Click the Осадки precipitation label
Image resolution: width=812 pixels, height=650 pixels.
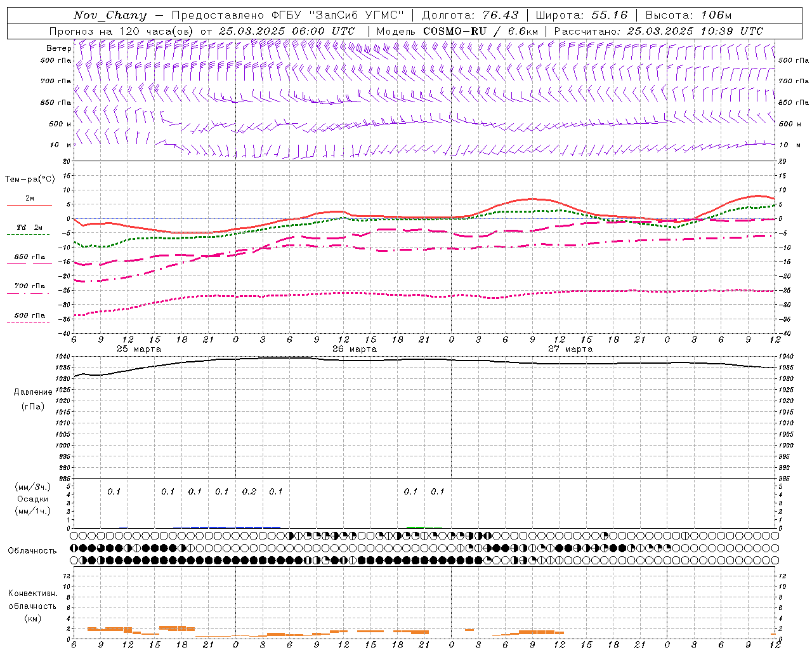point(32,500)
